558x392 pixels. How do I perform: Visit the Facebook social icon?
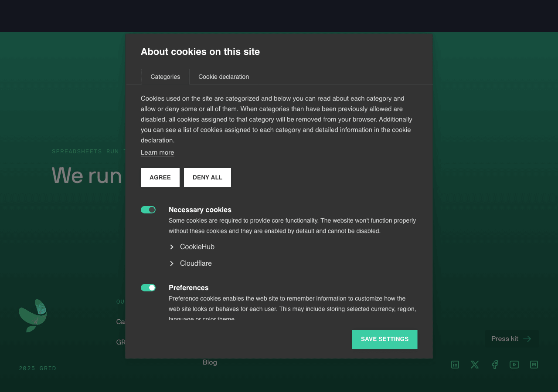495,365
